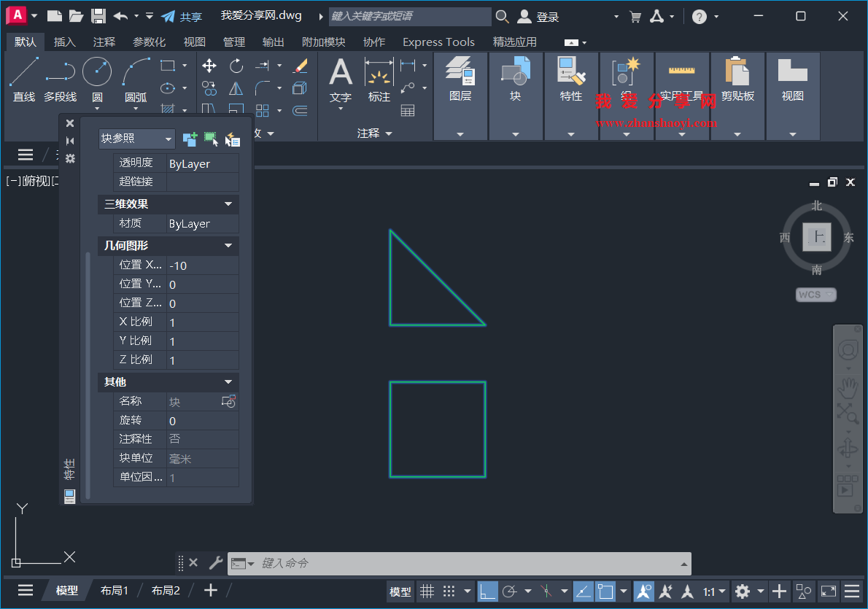
Task: Open the Layers (图层) panel
Action: 460,80
